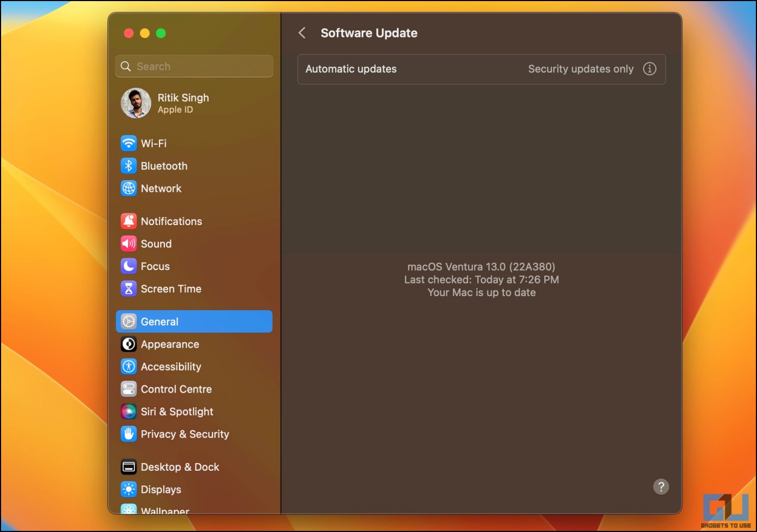Click the Desktop & Dock icon

(129, 467)
